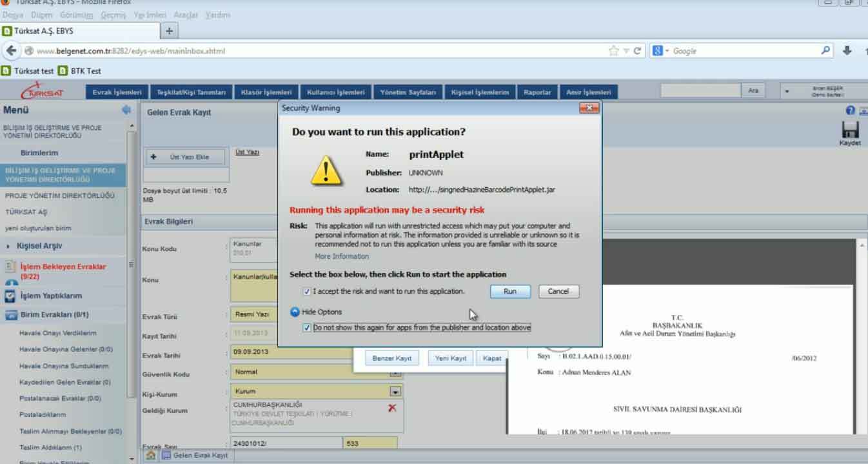
Task: Collapse the Menü panel with the arrow icon
Action: coord(126,110)
